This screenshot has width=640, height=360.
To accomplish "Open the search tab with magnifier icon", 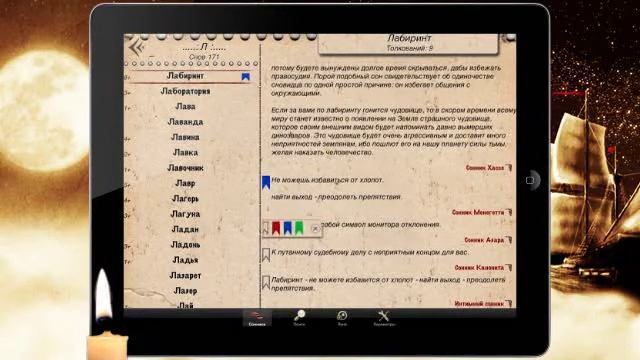I will click(x=299, y=318).
